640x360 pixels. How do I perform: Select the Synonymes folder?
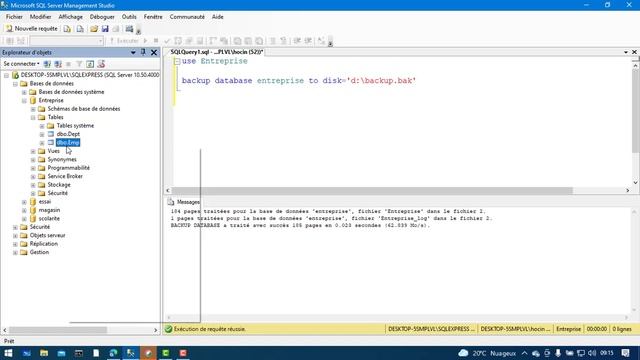coord(62,160)
